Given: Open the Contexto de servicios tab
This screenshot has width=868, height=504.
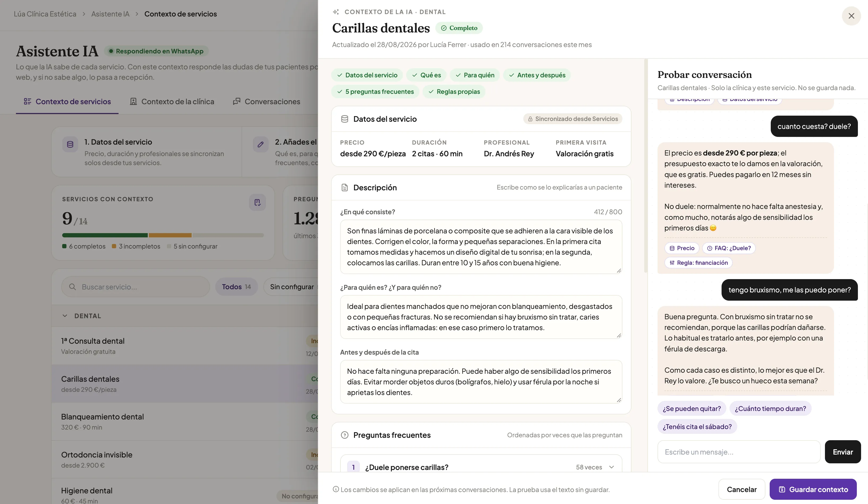Looking at the screenshot, I should (67, 102).
